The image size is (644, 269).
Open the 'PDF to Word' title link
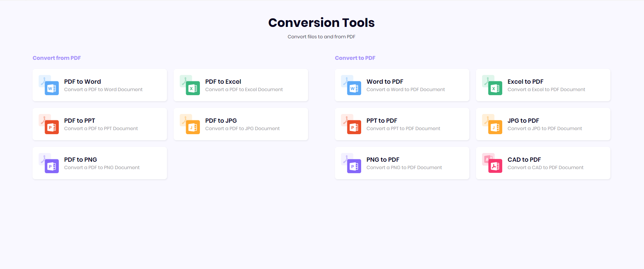pos(83,82)
